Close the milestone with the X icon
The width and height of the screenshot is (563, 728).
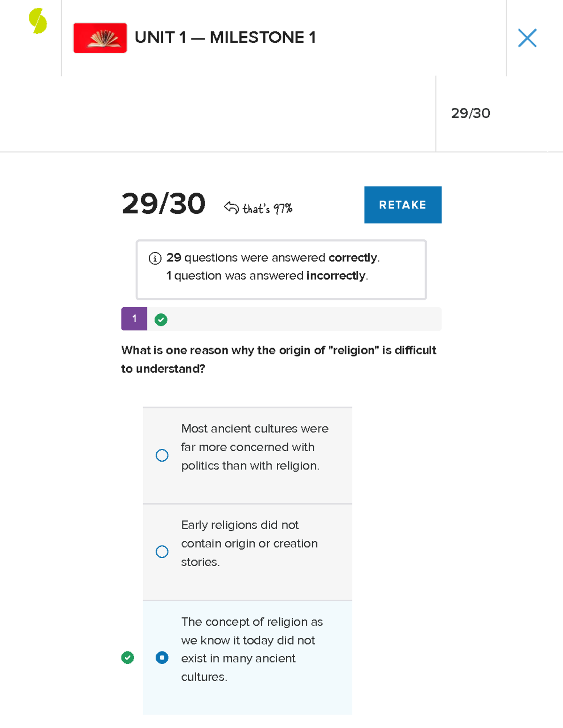[527, 38]
